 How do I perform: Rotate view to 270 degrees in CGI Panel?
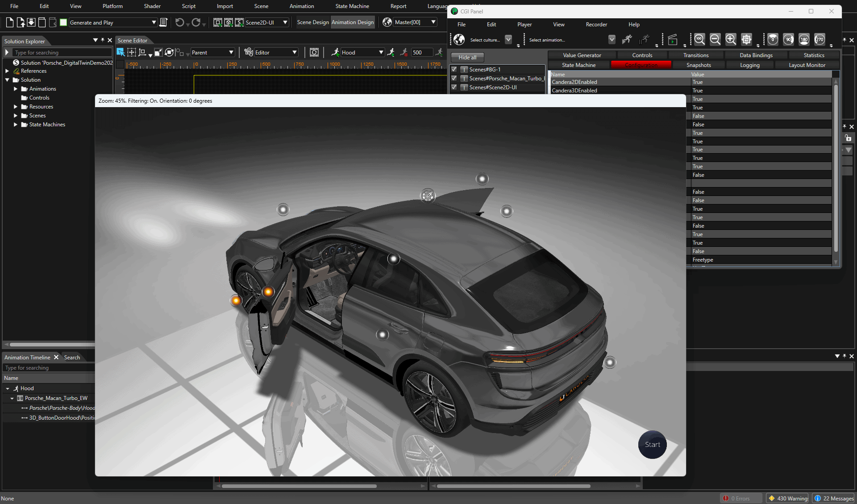820,40
